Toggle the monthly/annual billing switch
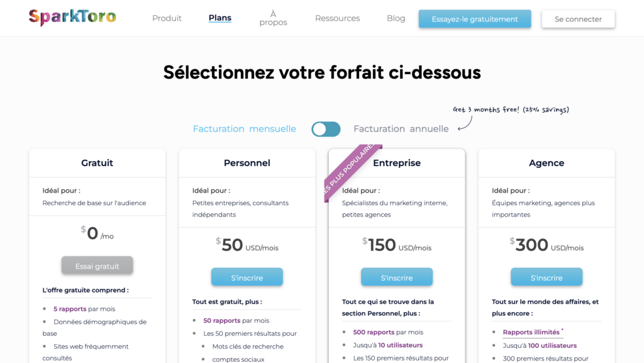This screenshot has height=363, width=644. tap(326, 129)
